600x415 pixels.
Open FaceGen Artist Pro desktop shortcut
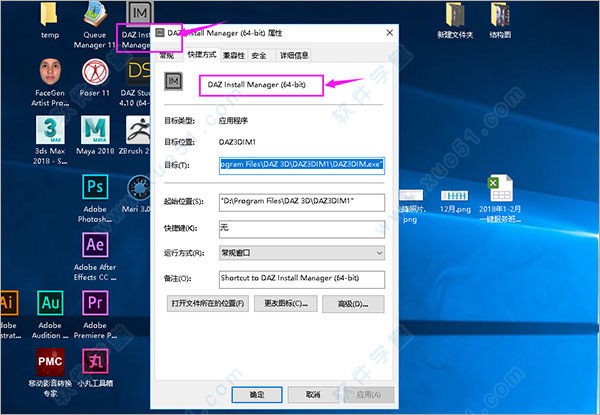point(50,81)
